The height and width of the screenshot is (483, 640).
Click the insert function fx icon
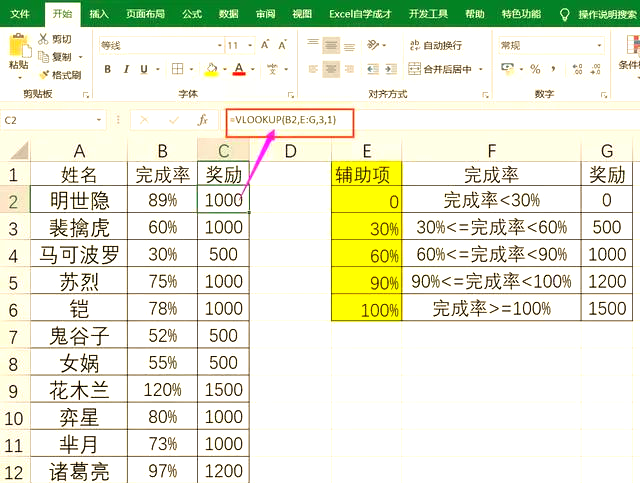point(203,120)
